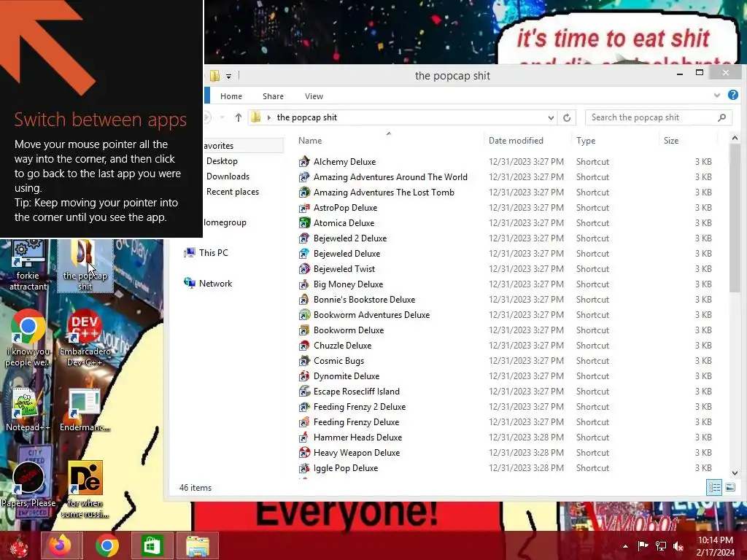Select Network in the navigation pane
747x560 pixels.
coord(208,284)
